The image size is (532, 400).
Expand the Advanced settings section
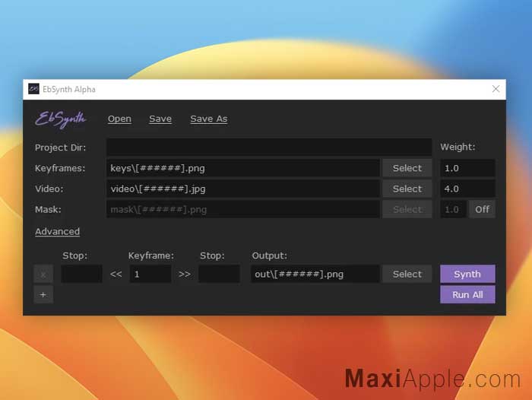click(57, 232)
